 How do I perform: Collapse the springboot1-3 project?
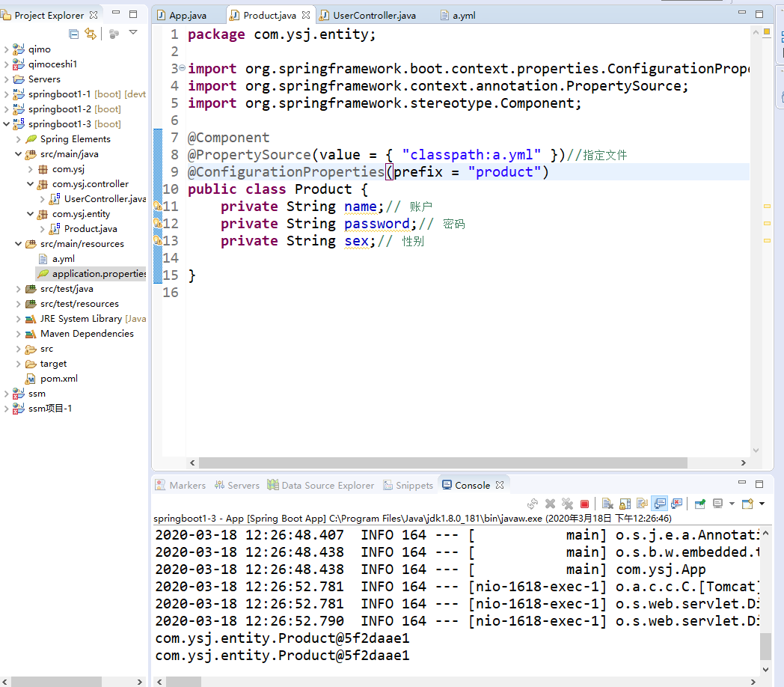pyautogui.click(x=6, y=124)
